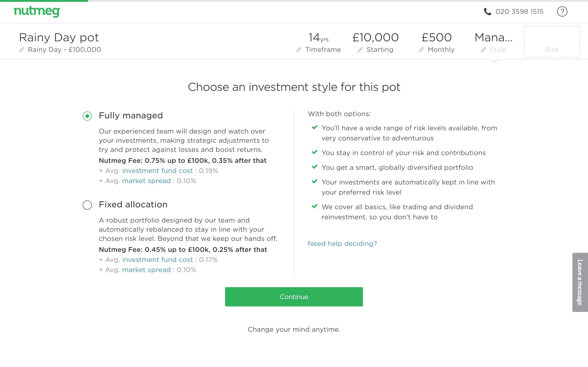
Task: Click the pencil icon next to Starting
Action: (360, 50)
